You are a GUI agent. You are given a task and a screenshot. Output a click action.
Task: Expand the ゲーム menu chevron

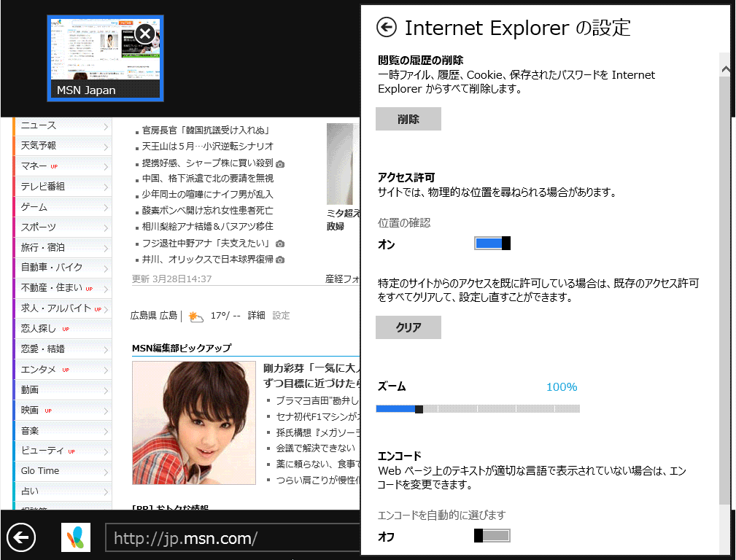point(106,208)
